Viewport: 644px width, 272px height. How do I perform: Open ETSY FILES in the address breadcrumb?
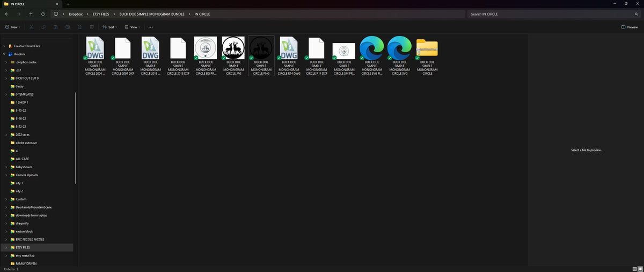(101, 14)
